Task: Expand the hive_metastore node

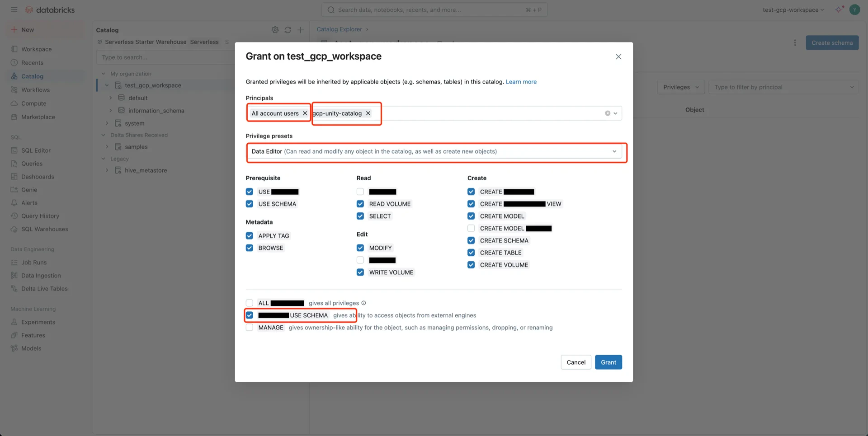Action: 107,170
